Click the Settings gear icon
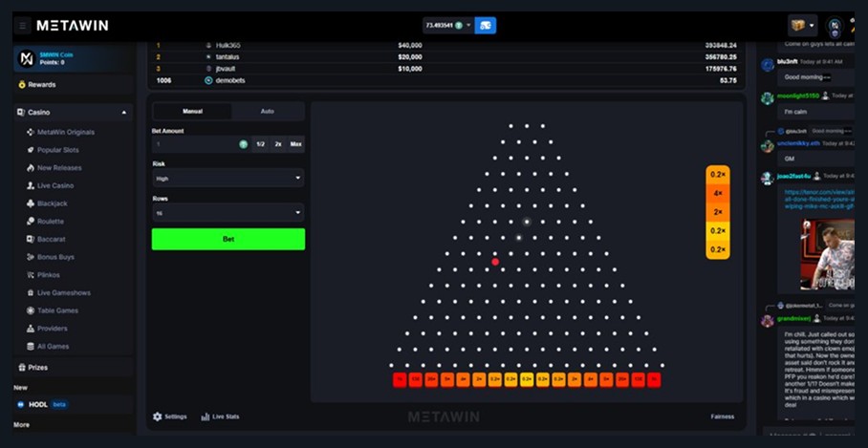 point(158,416)
